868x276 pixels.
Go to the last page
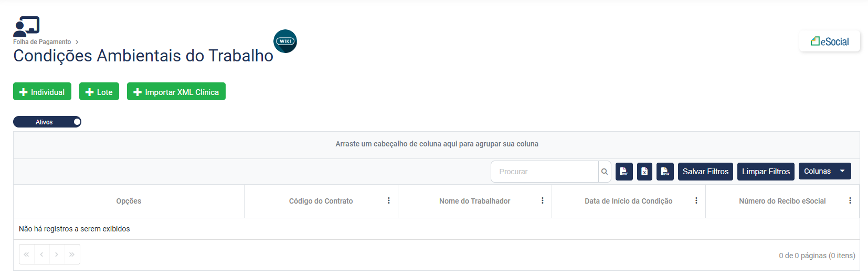tap(72, 254)
